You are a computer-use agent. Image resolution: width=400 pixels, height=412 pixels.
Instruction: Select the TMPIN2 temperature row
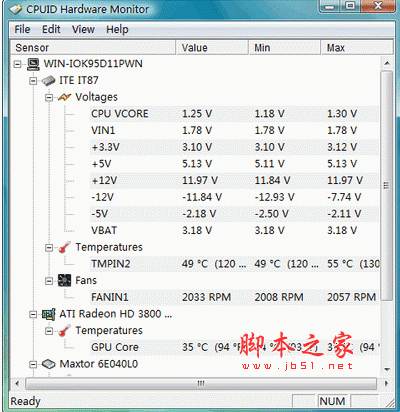pyautogui.click(x=235, y=264)
